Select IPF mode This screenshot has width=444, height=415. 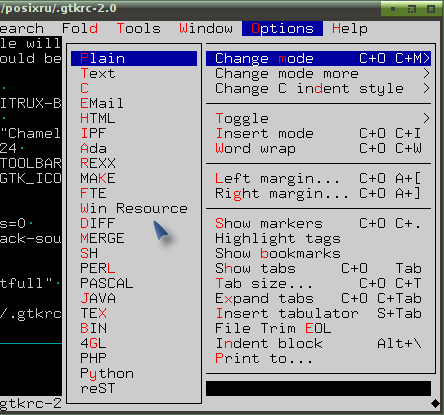(x=134, y=133)
